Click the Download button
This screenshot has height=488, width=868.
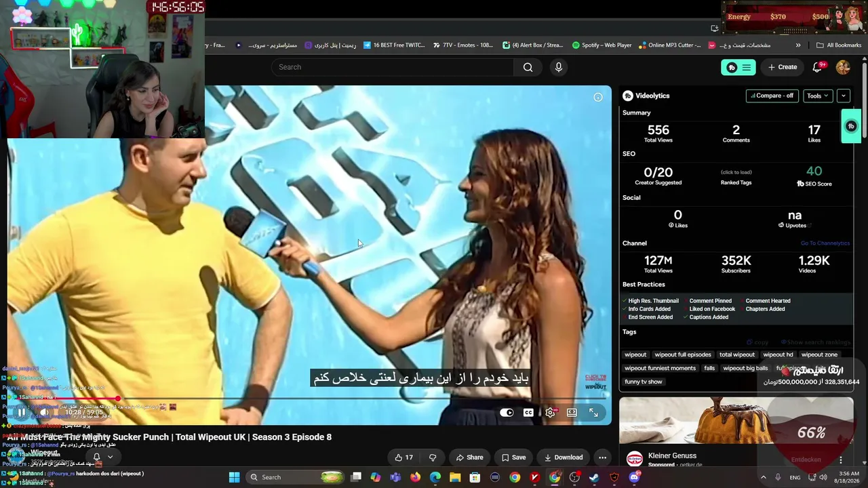564,457
